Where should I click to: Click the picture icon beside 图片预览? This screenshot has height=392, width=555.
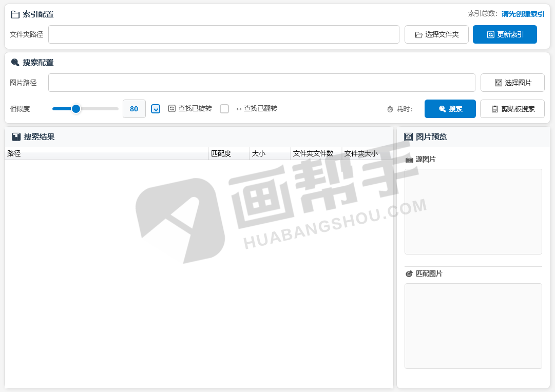pos(409,137)
